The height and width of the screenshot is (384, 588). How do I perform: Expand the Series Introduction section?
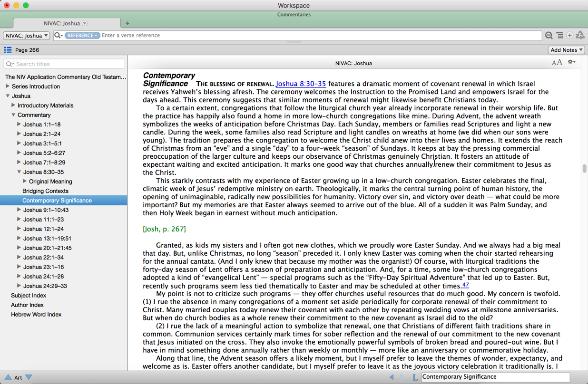pyautogui.click(x=8, y=86)
